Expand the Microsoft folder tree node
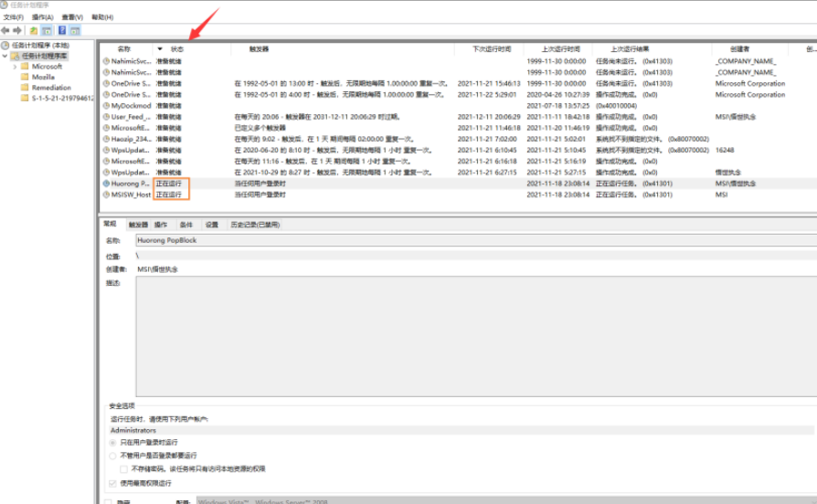817x504 pixels. click(15, 67)
